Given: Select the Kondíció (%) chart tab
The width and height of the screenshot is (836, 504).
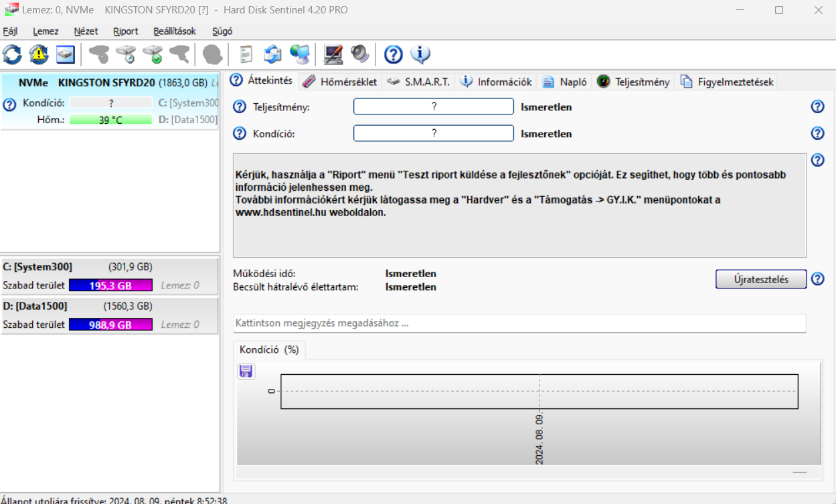Looking at the screenshot, I should [x=269, y=349].
